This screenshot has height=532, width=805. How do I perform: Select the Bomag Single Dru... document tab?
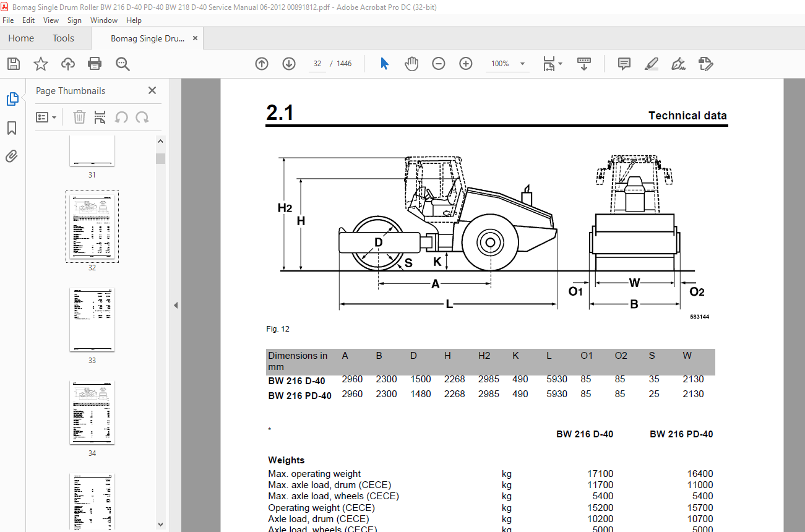[147, 38]
